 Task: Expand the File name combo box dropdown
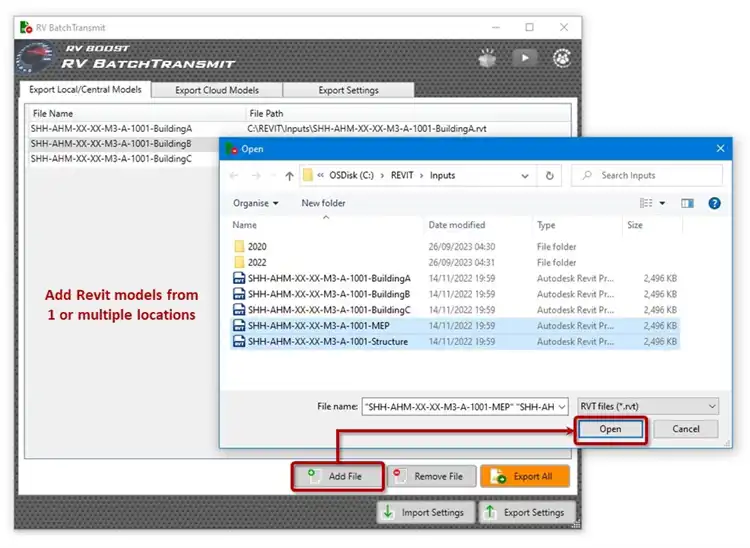click(562, 407)
